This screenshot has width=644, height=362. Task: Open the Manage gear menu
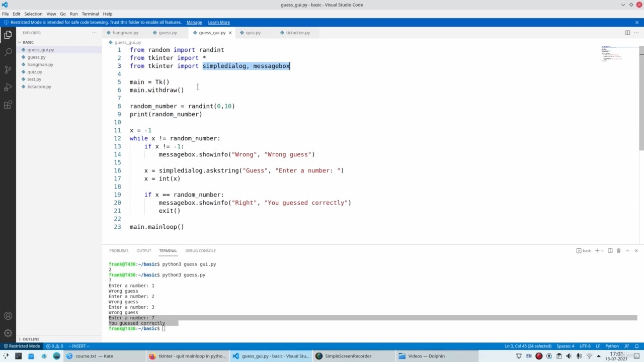(x=8, y=333)
